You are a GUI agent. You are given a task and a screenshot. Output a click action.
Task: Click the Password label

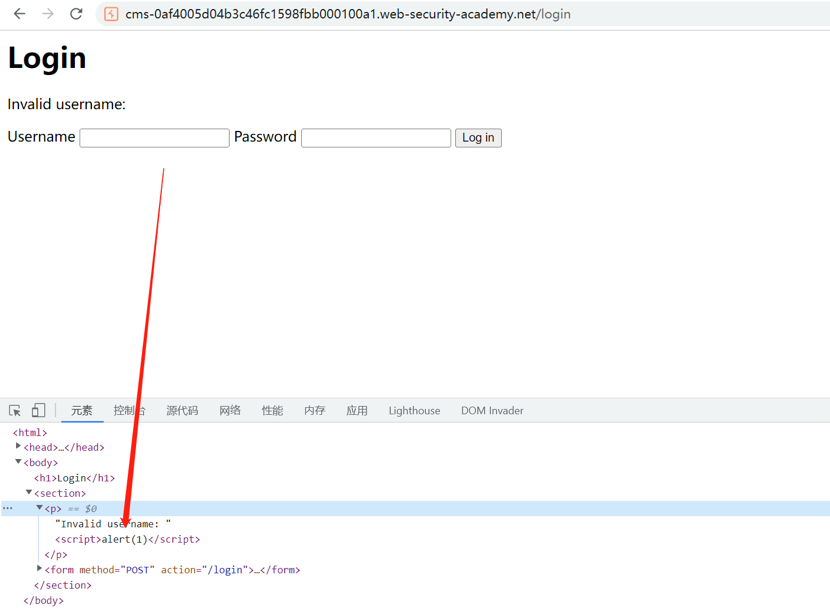point(265,137)
